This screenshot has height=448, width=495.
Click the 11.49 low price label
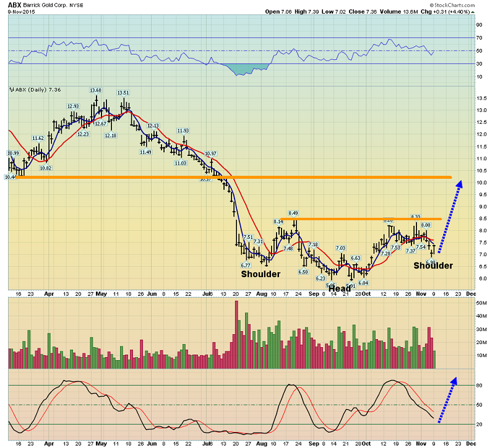pyautogui.click(x=145, y=152)
